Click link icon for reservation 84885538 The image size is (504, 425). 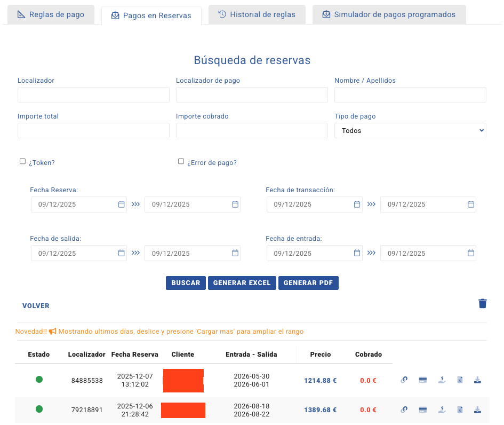[x=404, y=380]
